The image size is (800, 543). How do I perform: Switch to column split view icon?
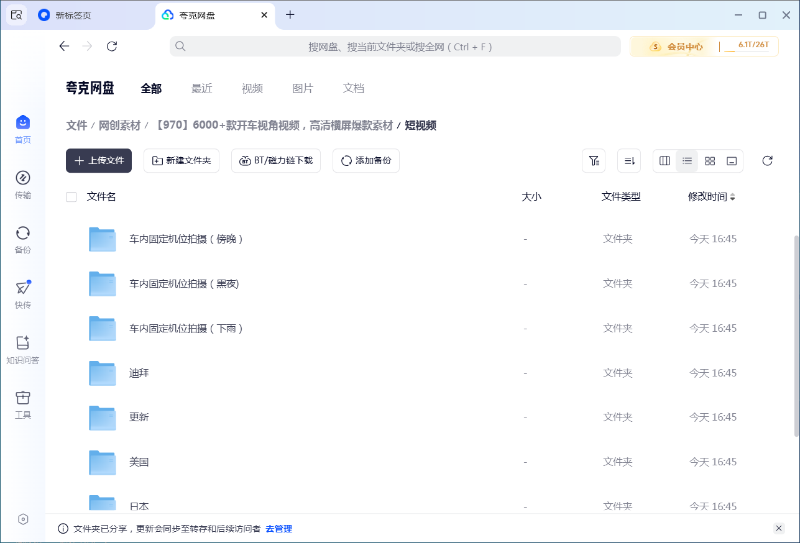(664, 161)
